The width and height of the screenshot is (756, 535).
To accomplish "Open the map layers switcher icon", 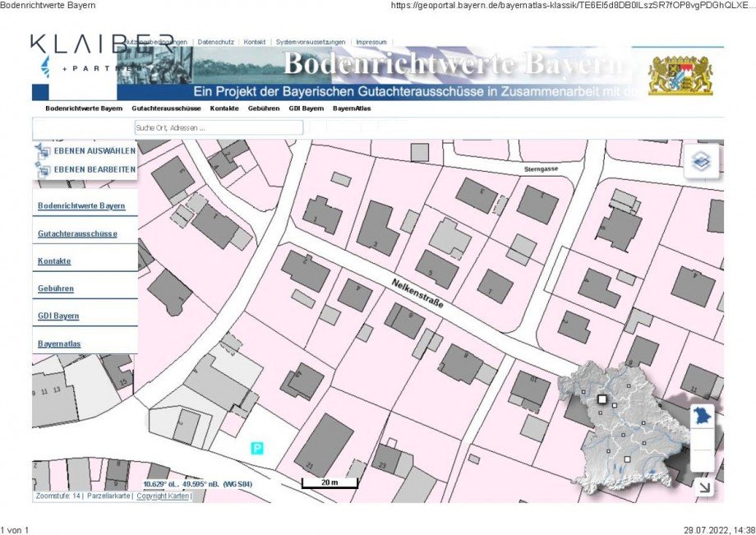I will [702, 161].
